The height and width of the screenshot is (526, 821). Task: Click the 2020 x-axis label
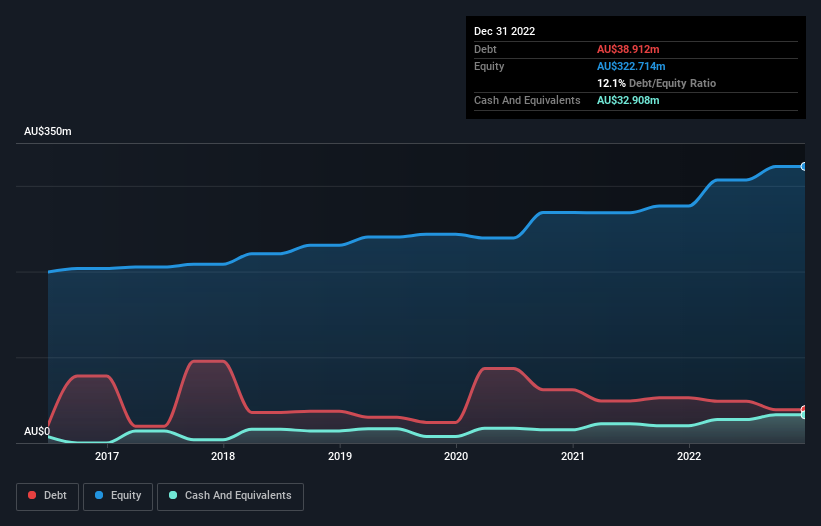[x=456, y=456]
